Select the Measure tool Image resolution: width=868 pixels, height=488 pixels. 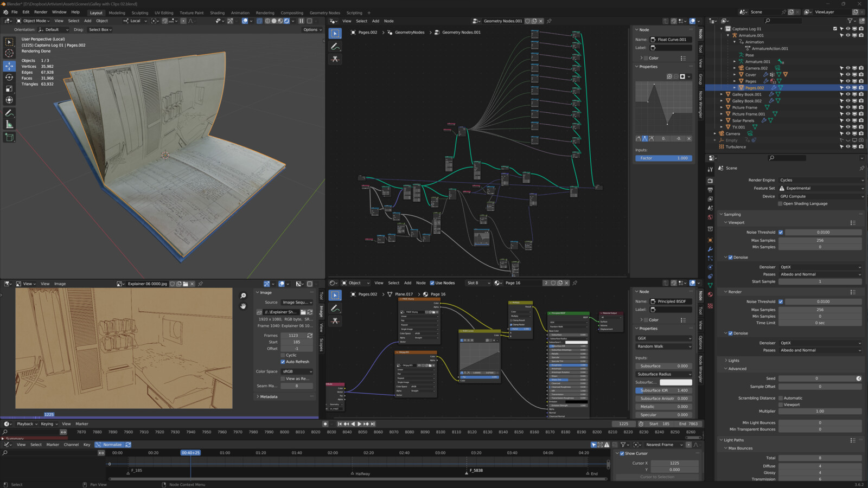[x=9, y=125]
